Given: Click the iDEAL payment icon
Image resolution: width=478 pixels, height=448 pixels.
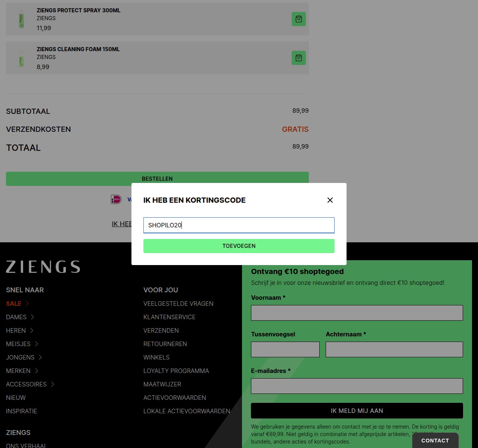Looking at the screenshot, I should point(116,199).
